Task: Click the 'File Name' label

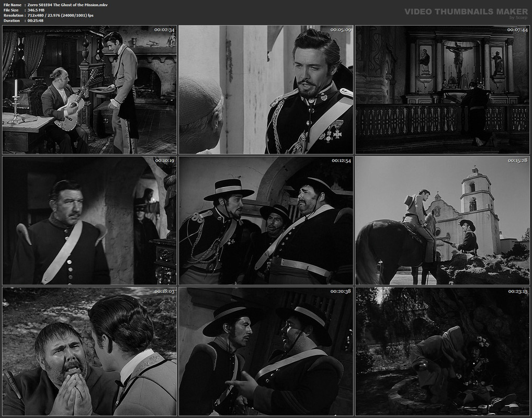Action: click(x=13, y=5)
